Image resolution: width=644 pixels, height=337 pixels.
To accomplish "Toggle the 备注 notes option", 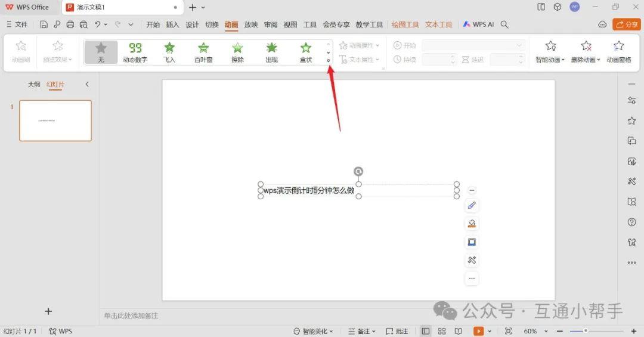I will [363, 331].
